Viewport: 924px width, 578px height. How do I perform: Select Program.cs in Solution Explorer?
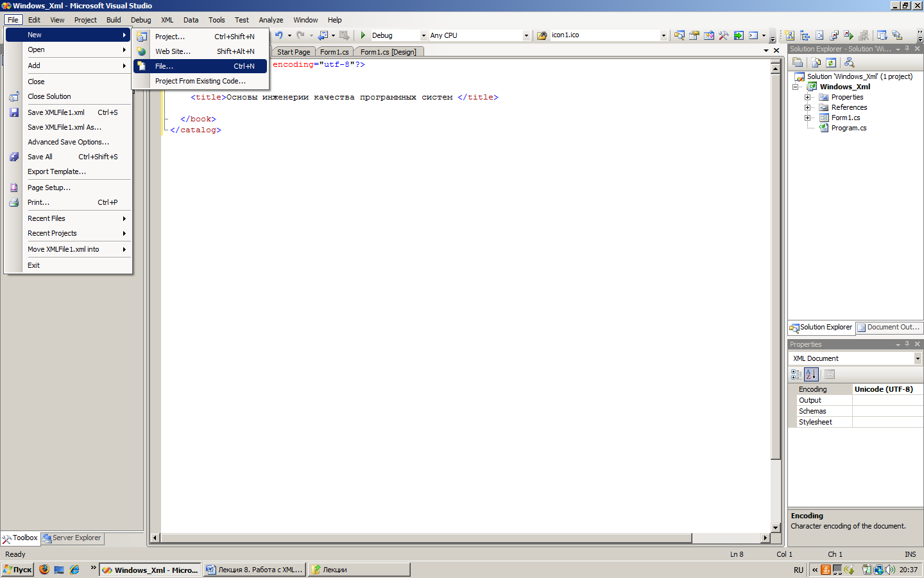click(x=848, y=128)
